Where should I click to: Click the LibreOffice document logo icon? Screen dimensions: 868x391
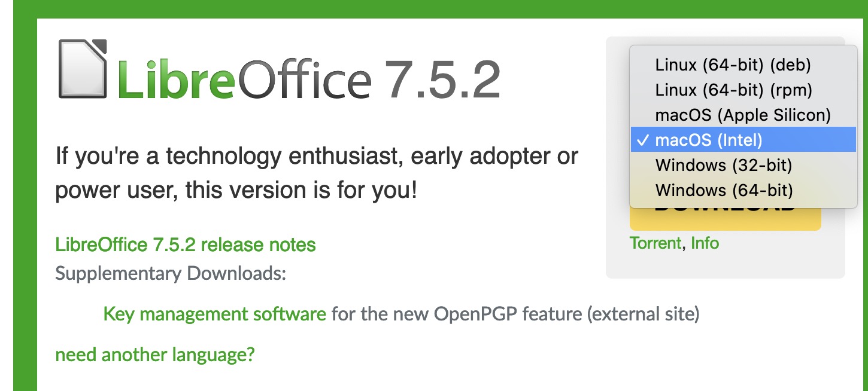(x=83, y=69)
